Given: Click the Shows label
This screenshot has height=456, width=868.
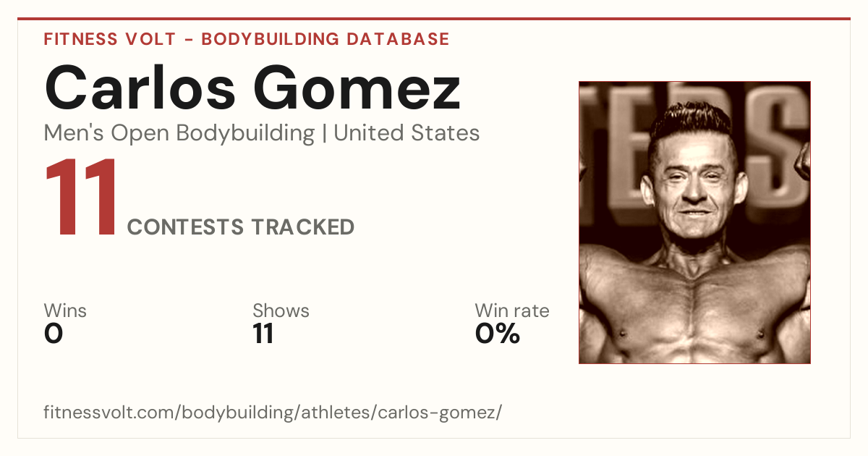Looking at the screenshot, I should [x=281, y=311].
